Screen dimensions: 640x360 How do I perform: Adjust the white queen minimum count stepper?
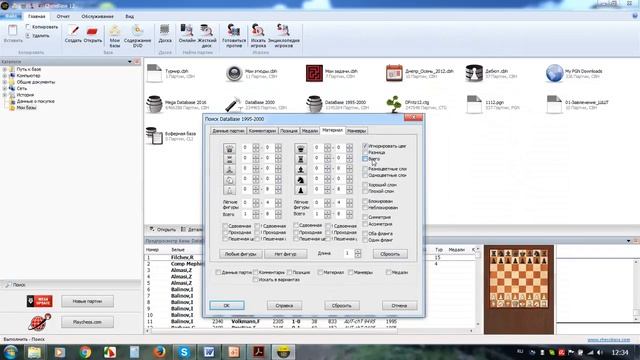[256, 148]
